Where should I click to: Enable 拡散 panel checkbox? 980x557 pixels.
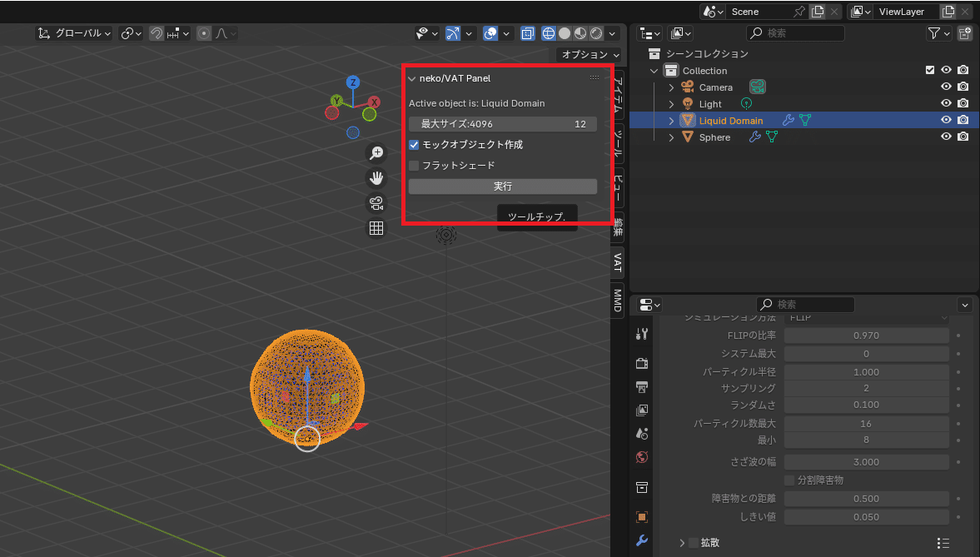click(x=694, y=543)
